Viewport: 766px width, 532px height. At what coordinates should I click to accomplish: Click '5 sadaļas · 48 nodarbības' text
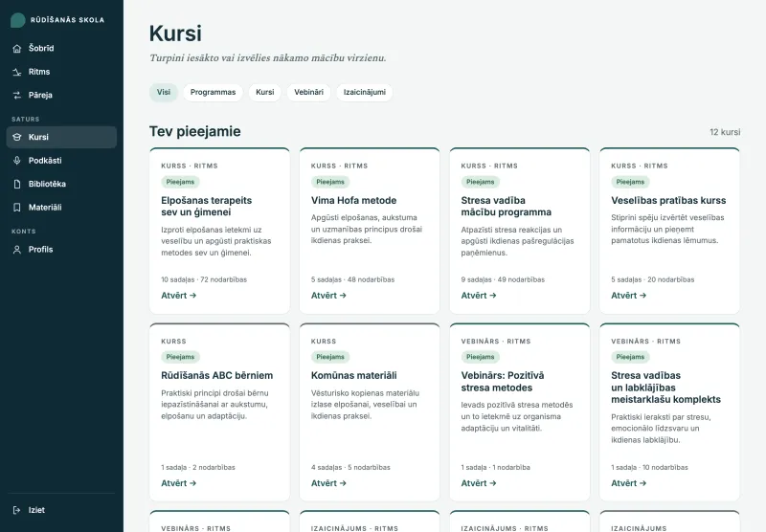[352, 279]
